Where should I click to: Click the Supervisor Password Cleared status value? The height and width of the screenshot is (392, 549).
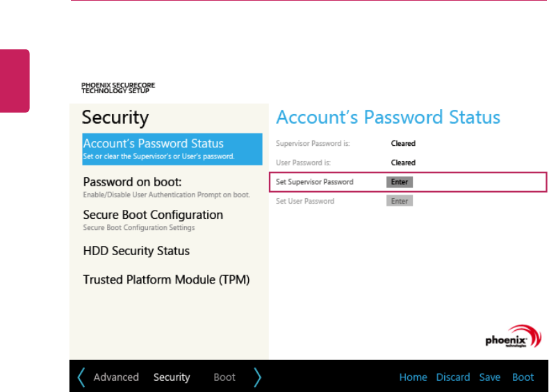(403, 144)
